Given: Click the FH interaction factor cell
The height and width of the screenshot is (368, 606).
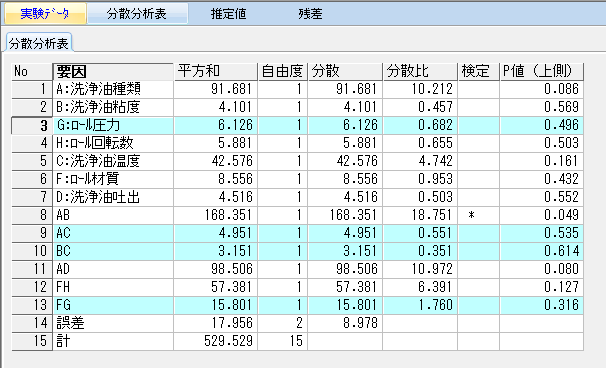Looking at the screenshot, I should [113, 287].
